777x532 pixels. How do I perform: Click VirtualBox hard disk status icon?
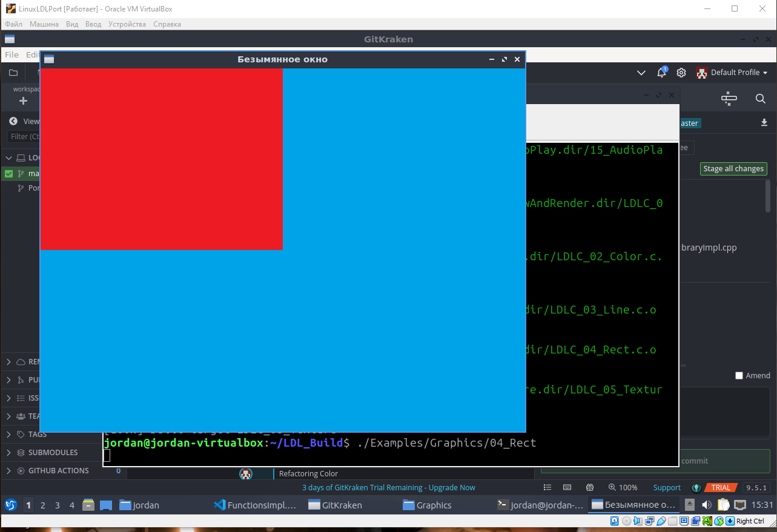(x=614, y=521)
